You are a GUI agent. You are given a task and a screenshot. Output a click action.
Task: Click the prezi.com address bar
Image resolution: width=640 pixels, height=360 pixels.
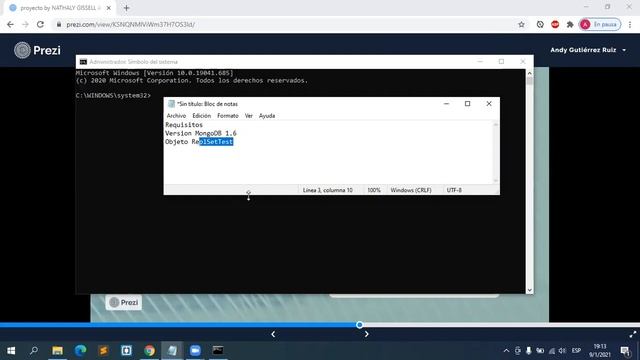tap(286, 24)
